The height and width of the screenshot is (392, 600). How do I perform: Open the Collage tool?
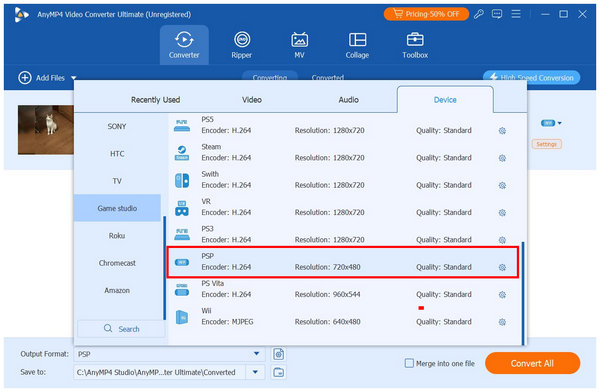[x=357, y=45]
